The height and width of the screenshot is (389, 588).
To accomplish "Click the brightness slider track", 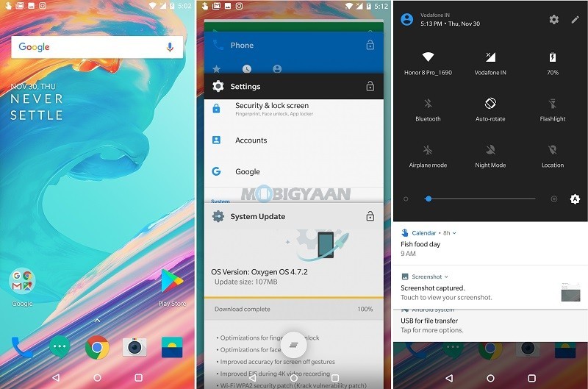I will 480,199.
